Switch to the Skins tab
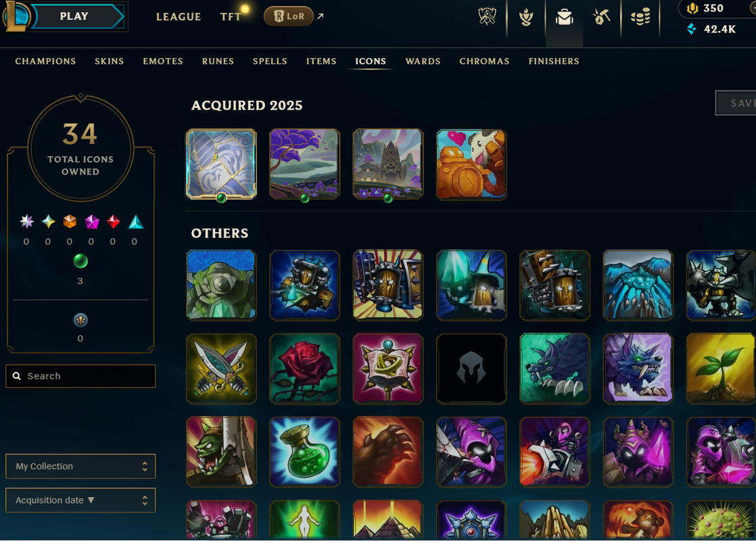Image resolution: width=756 pixels, height=541 pixels. point(109,62)
